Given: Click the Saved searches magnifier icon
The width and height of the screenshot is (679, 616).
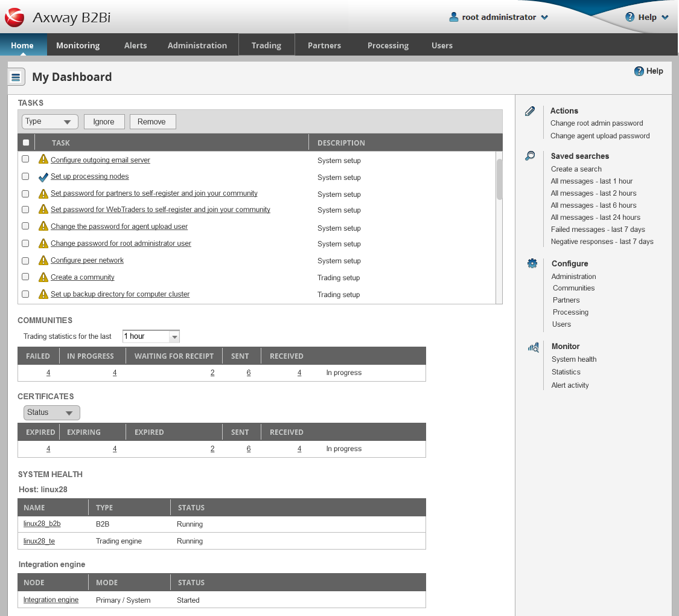Looking at the screenshot, I should [x=530, y=156].
